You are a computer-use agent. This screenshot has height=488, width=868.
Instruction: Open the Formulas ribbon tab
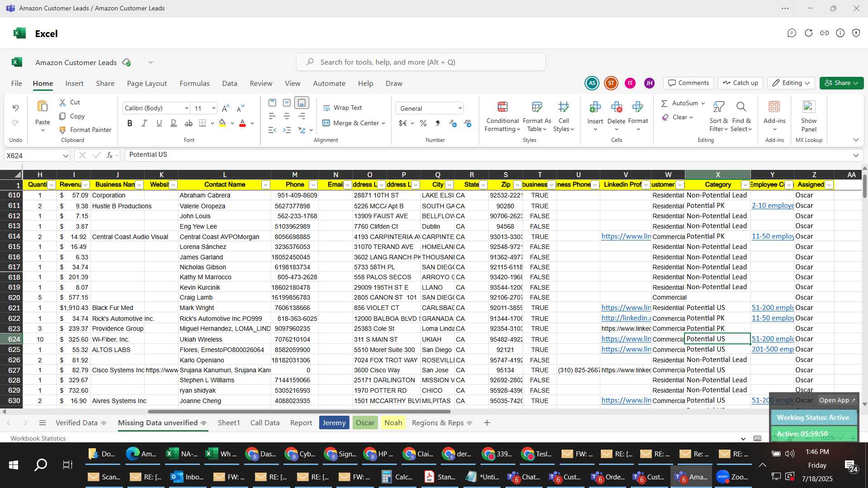tap(194, 84)
